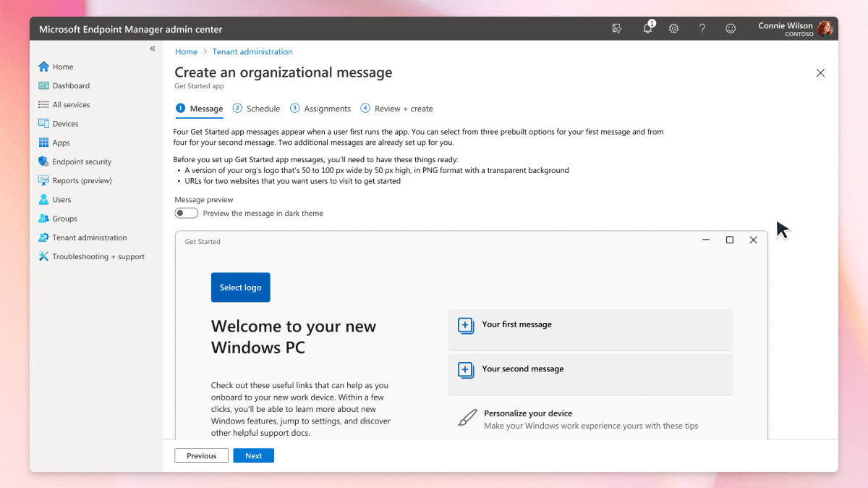Image resolution: width=868 pixels, height=488 pixels.
Task: Select Personalize your device item
Action: 528,413
